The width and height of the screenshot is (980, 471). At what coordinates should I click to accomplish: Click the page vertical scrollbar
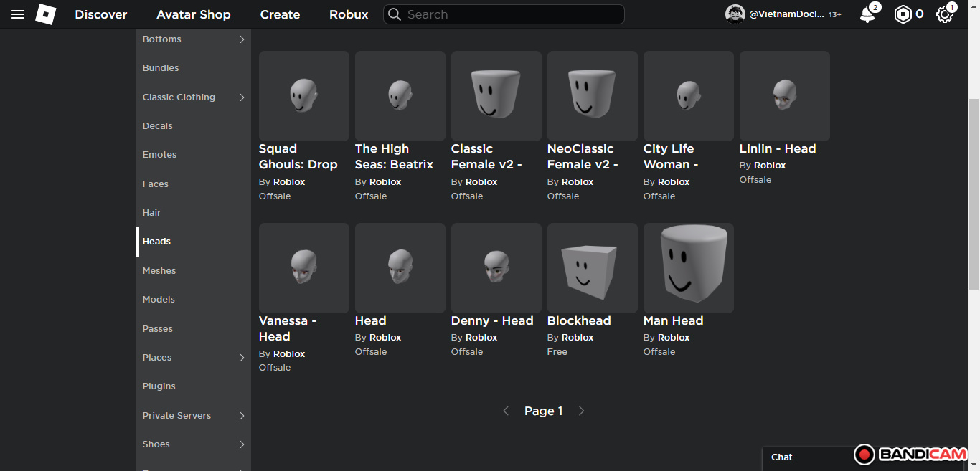(974, 194)
